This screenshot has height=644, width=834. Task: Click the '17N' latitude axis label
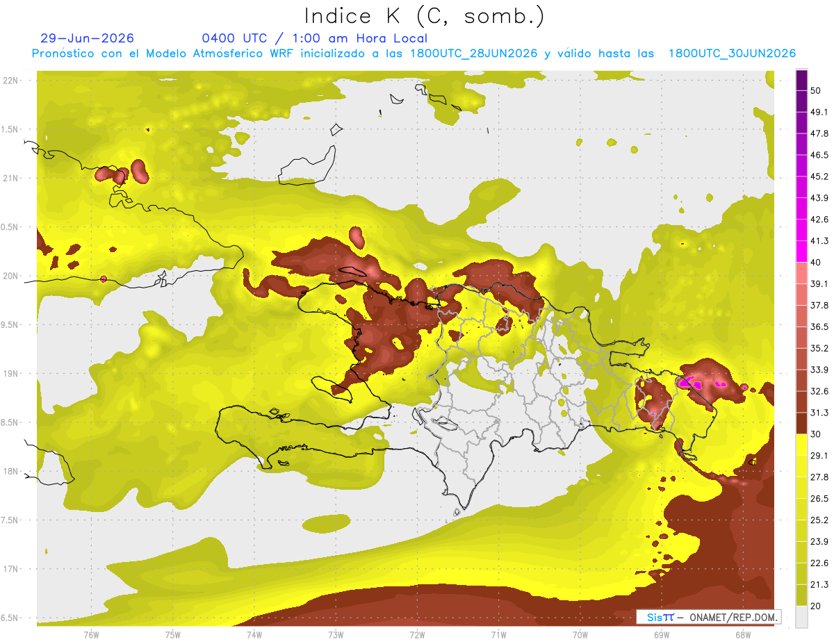tap(10, 569)
